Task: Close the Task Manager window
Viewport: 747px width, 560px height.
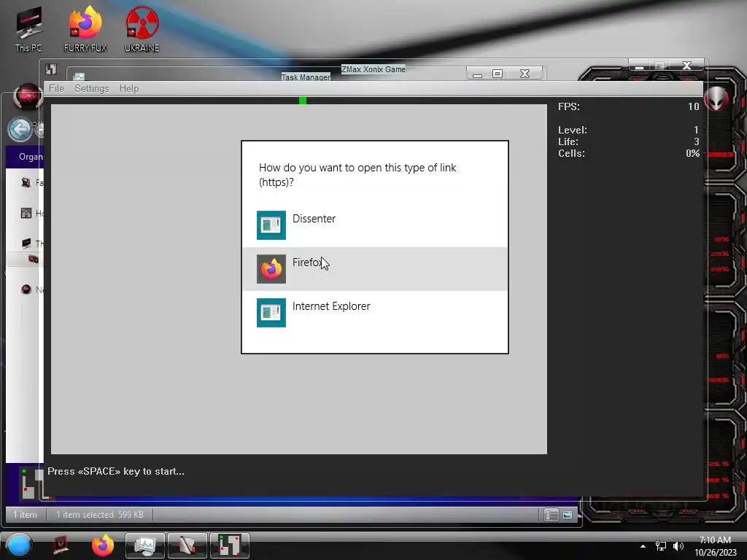Action: click(x=525, y=74)
